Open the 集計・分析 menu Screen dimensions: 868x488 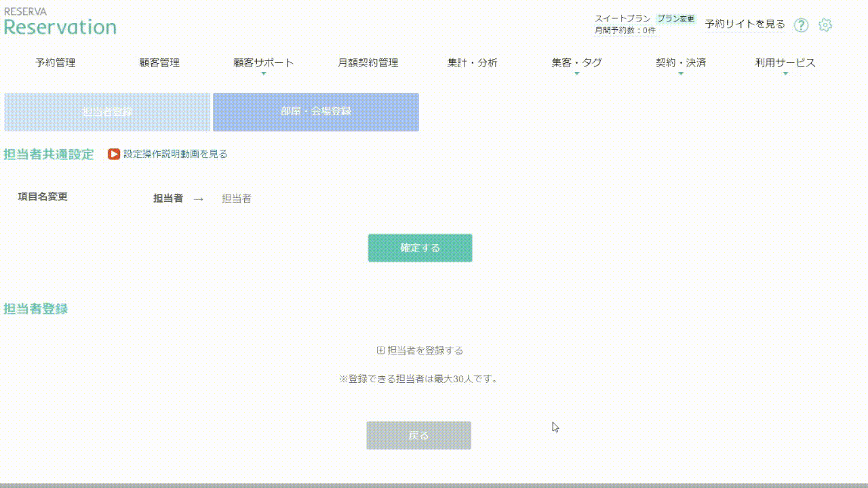473,63
